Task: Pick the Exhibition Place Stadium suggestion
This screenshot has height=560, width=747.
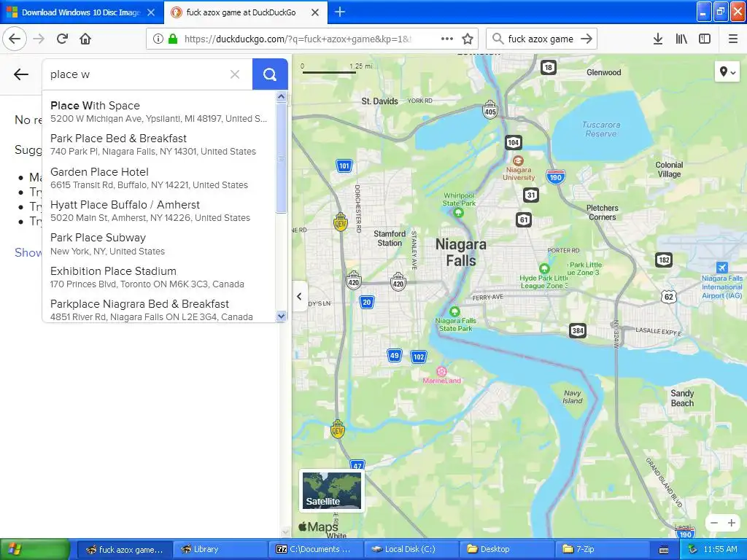Action: 159,277
